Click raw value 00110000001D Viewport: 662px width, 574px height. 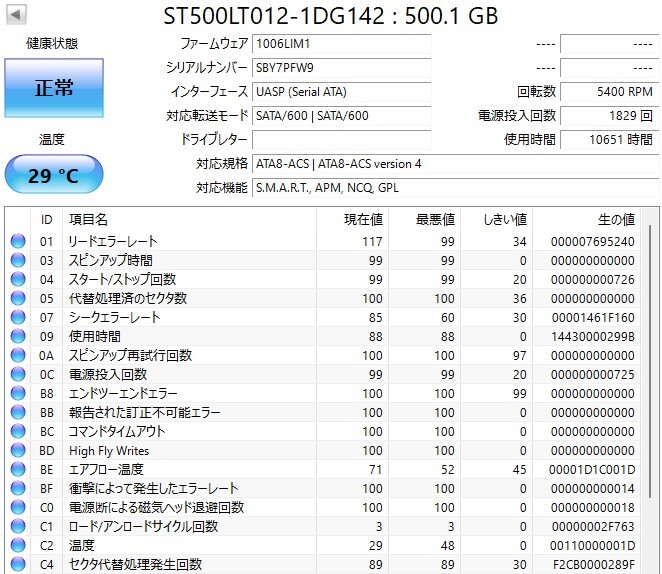click(592, 546)
